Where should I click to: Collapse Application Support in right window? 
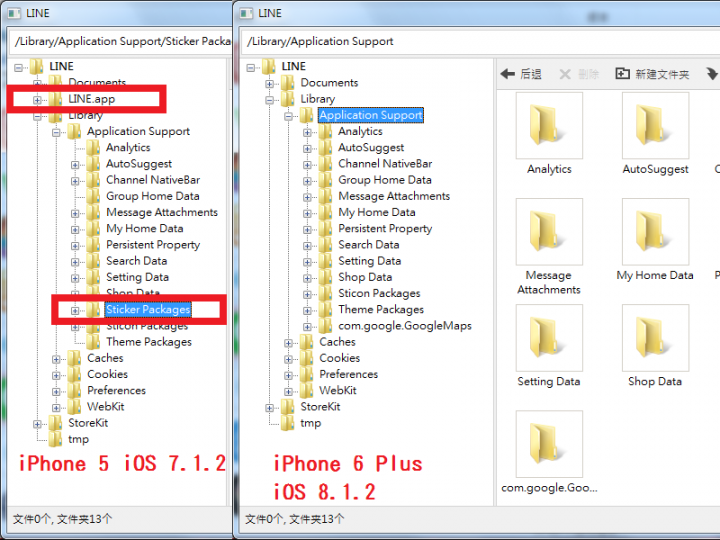point(288,116)
